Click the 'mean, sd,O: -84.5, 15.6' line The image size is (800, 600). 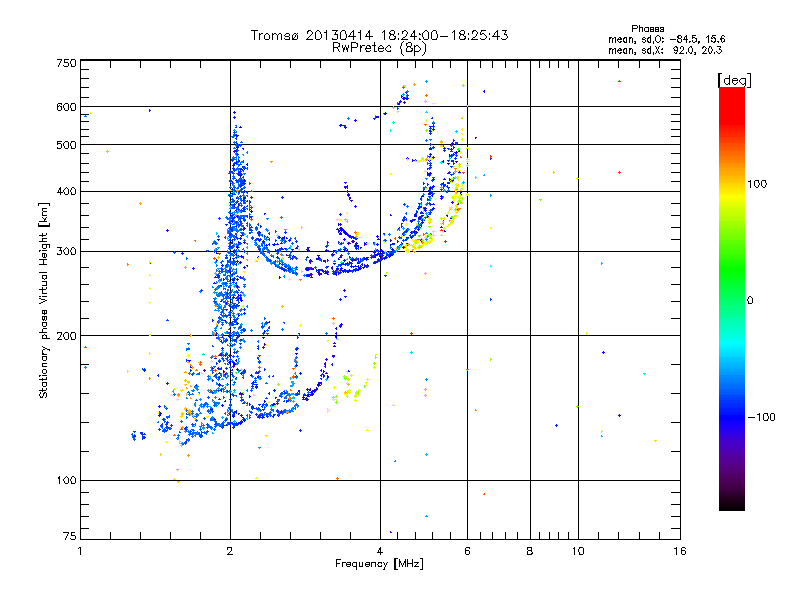coord(666,39)
